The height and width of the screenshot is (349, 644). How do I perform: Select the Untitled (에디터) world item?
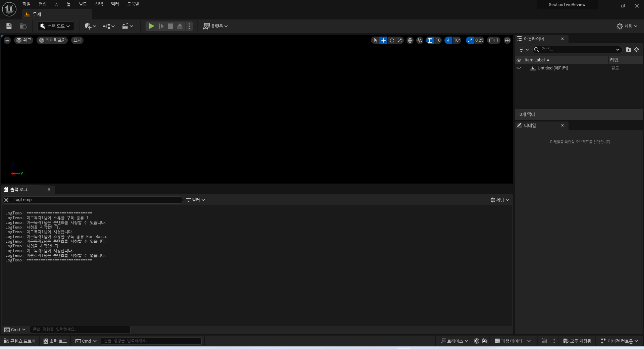(x=552, y=68)
